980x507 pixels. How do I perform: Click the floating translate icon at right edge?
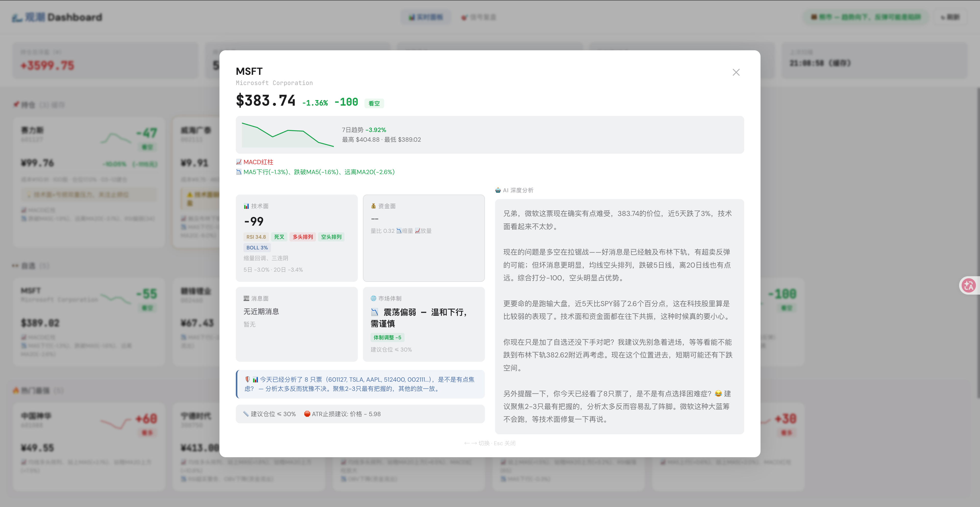click(969, 285)
